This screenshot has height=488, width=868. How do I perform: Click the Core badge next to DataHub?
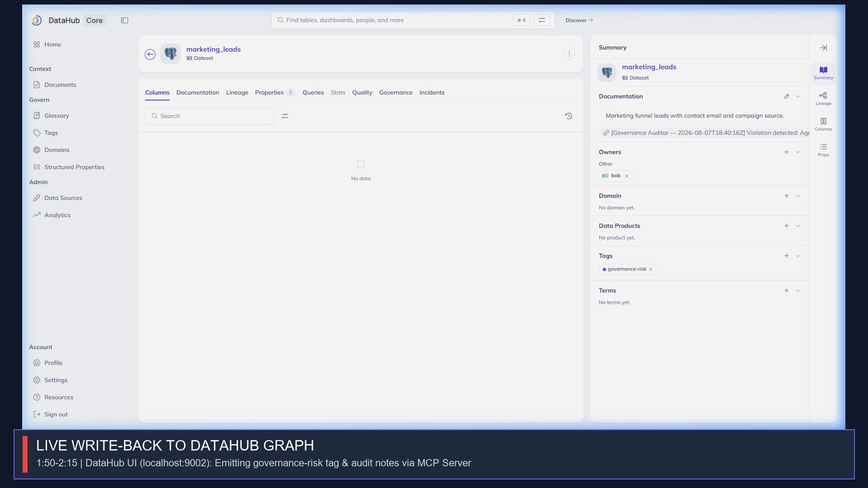[94, 20]
